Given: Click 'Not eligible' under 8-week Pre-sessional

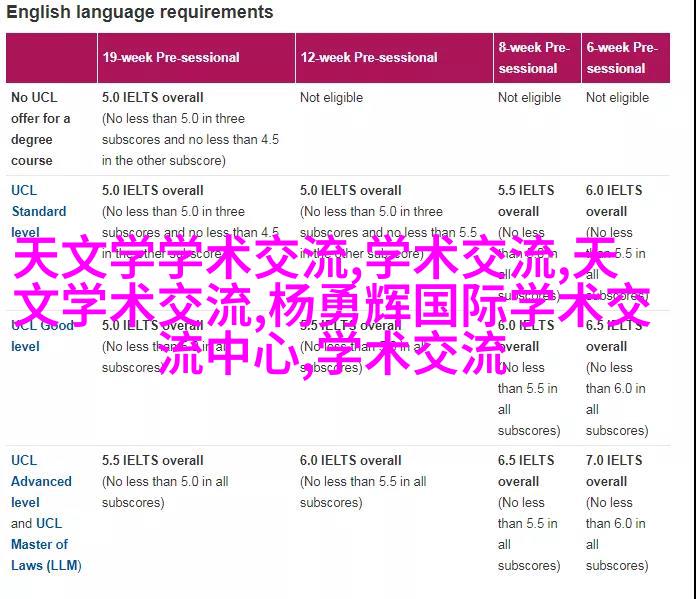Looking at the screenshot, I should pyautogui.click(x=529, y=98).
